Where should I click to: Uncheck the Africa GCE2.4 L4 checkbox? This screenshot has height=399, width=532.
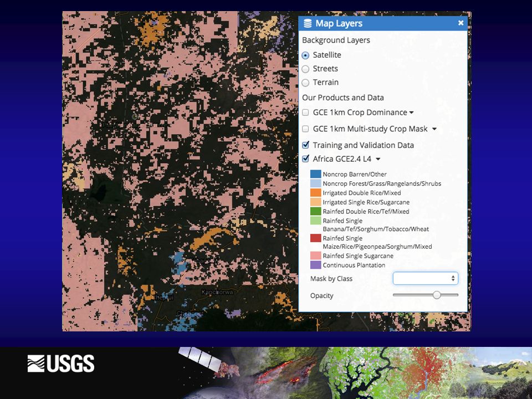[x=305, y=158]
